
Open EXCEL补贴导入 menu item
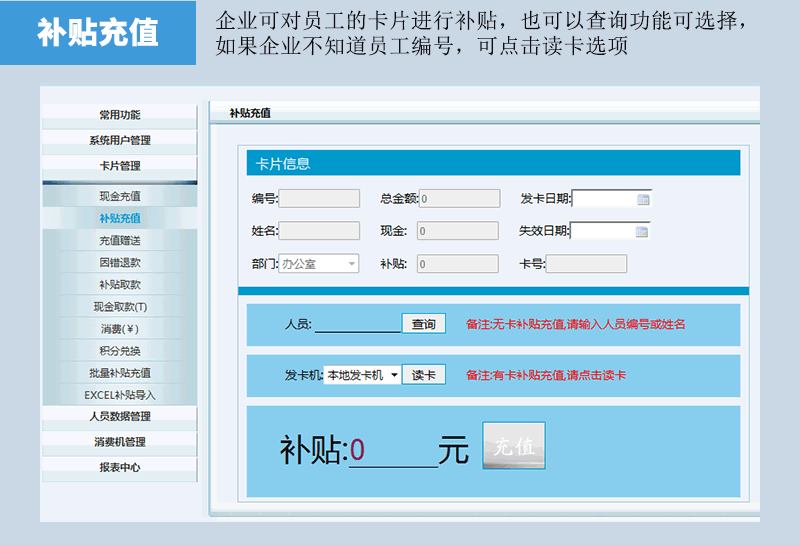(119, 394)
